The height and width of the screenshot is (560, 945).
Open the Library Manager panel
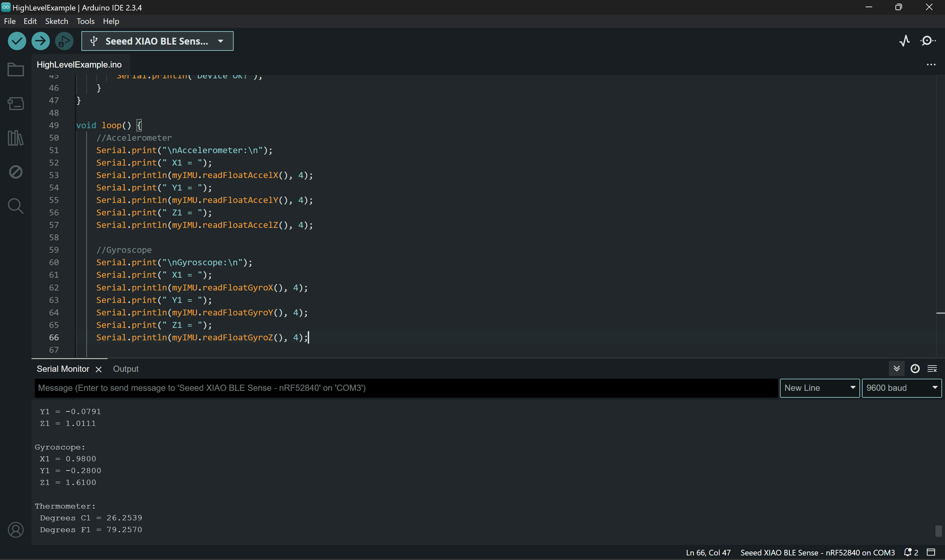[x=15, y=138]
